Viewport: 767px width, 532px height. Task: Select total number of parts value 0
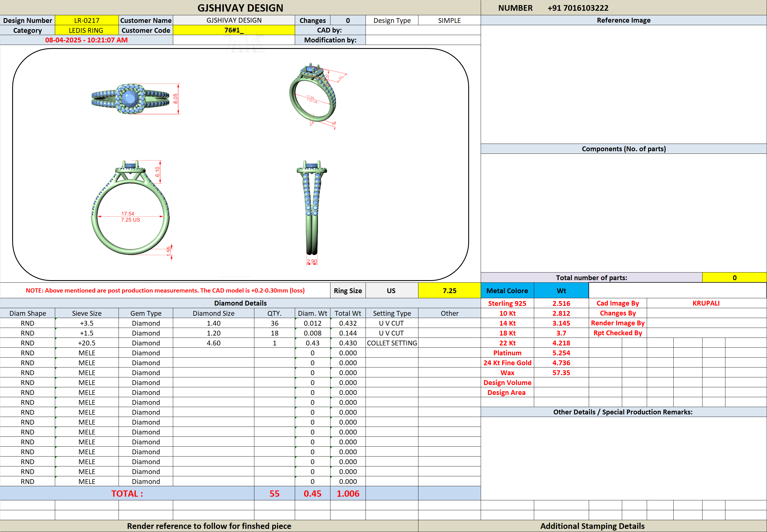734,278
